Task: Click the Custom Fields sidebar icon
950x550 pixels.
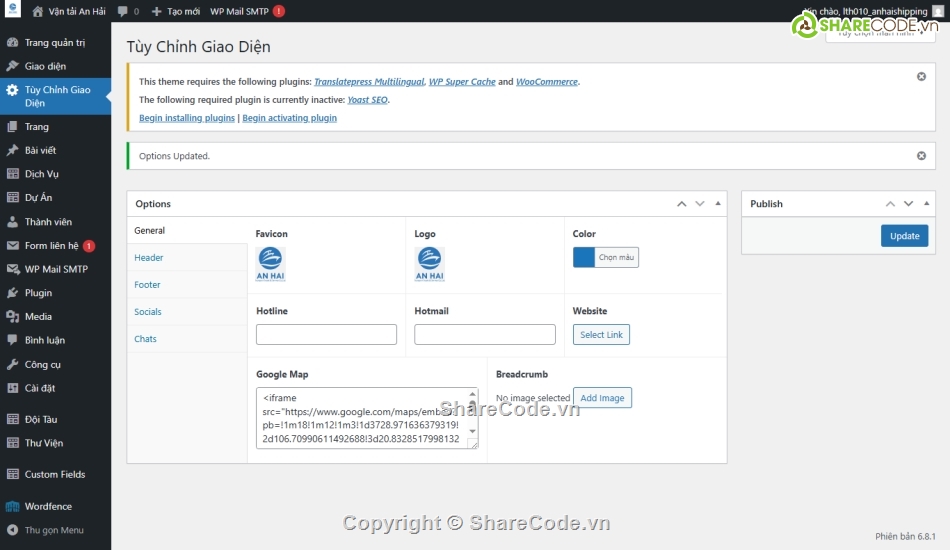Action: click(x=12, y=474)
